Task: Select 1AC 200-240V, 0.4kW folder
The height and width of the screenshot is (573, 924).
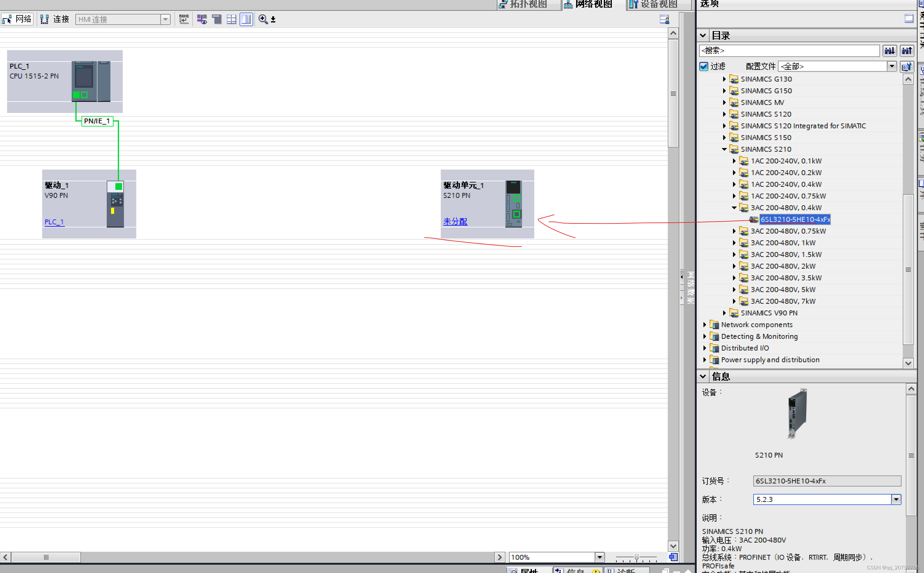Action: 786,184
